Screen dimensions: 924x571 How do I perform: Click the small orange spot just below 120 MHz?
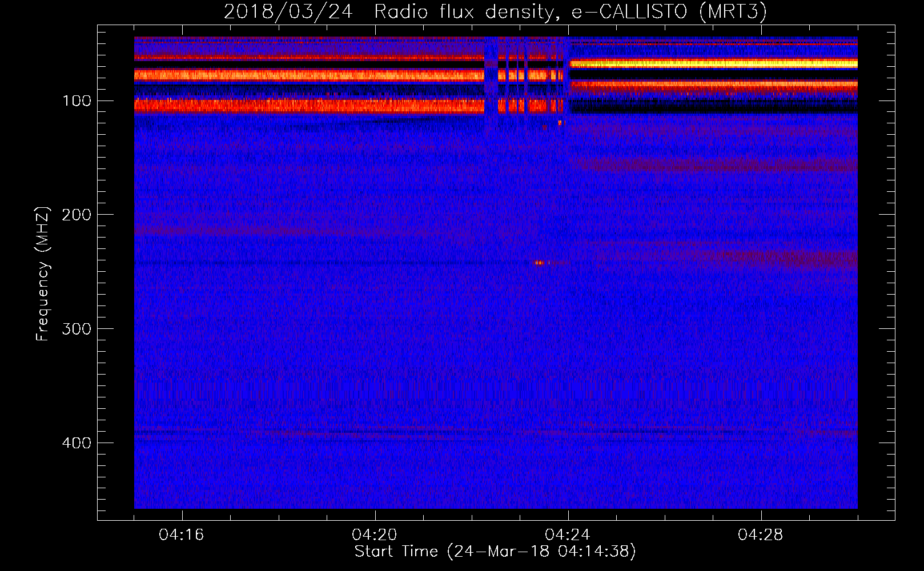(560, 123)
